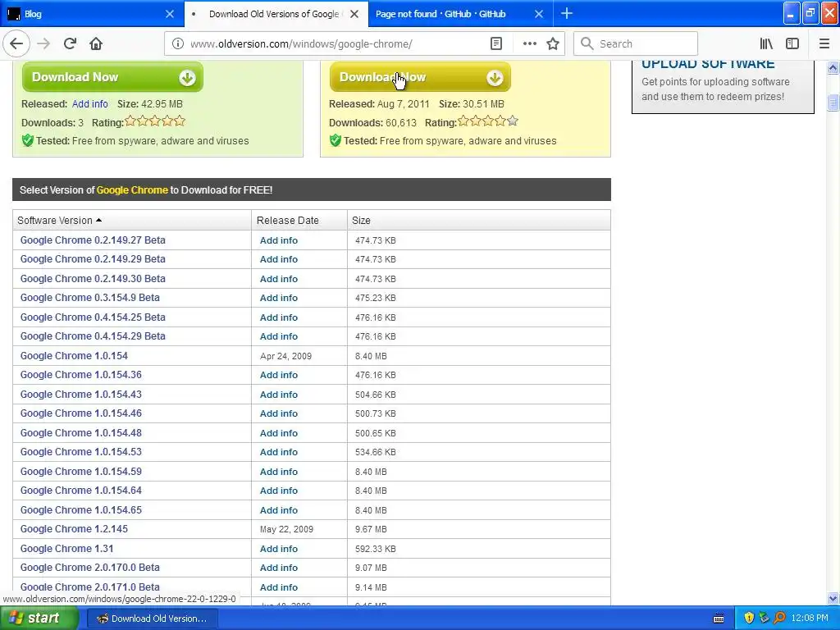Select Download Old Version taskbar button
The height and width of the screenshot is (630, 840).
click(x=152, y=619)
